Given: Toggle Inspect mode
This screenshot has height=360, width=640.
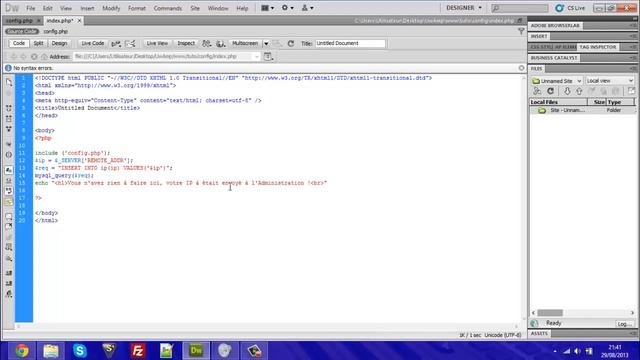Looking at the screenshot, I should (x=186, y=43).
